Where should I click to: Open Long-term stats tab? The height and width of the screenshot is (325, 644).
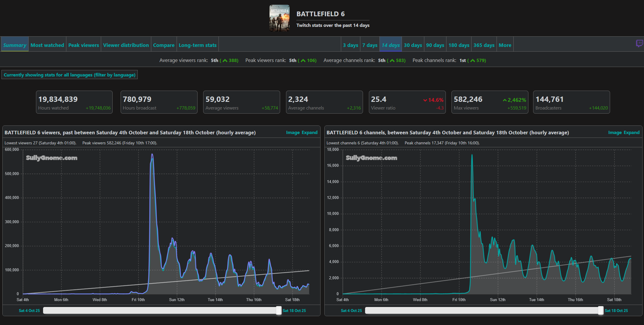pos(197,45)
